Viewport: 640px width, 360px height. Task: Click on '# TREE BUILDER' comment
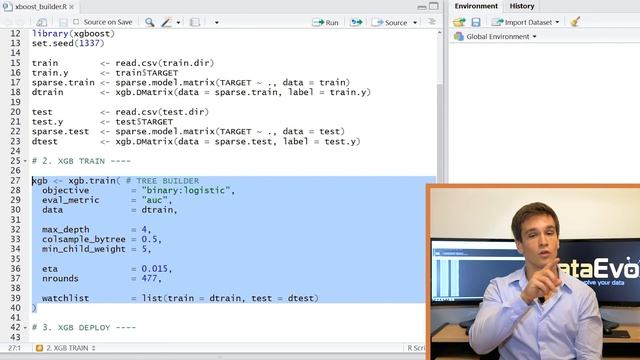162,180
